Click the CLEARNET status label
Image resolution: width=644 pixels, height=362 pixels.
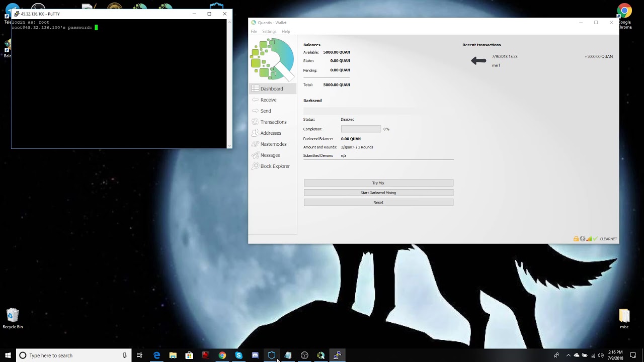[608, 239]
